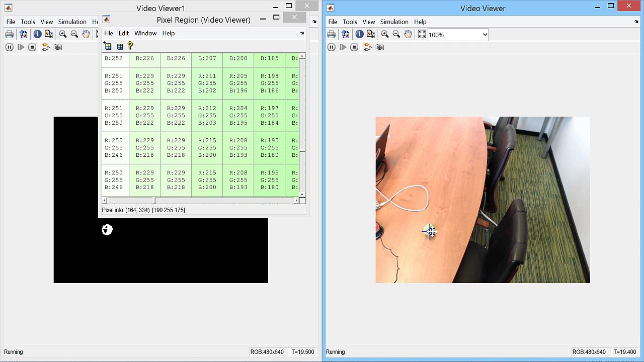Click the zoom out icon in Pixel Region window

coord(120,46)
